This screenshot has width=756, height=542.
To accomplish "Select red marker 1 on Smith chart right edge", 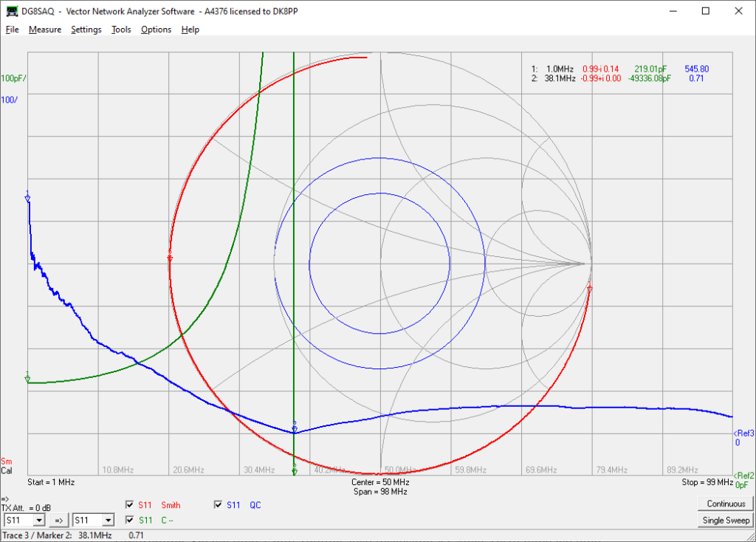I will point(590,287).
